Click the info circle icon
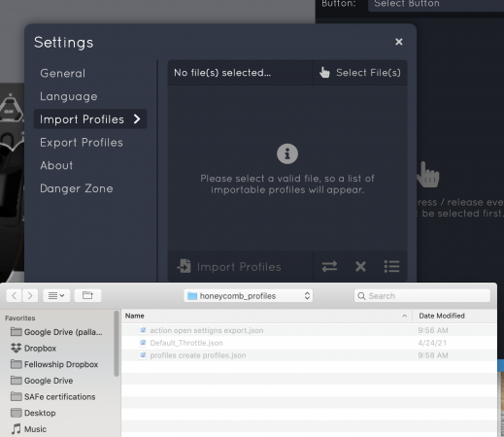Viewport: 504px width, 437px height. pos(287,153)
